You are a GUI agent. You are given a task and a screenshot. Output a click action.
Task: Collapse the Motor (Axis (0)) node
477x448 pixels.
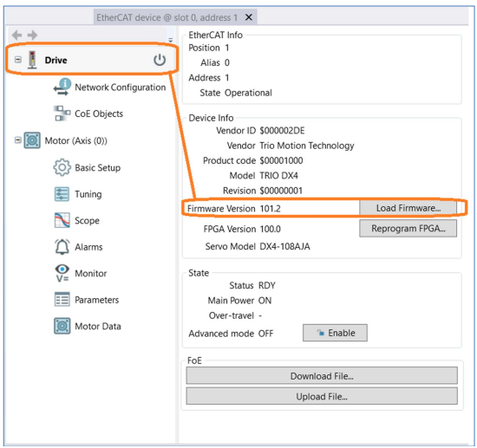[18, 140]
